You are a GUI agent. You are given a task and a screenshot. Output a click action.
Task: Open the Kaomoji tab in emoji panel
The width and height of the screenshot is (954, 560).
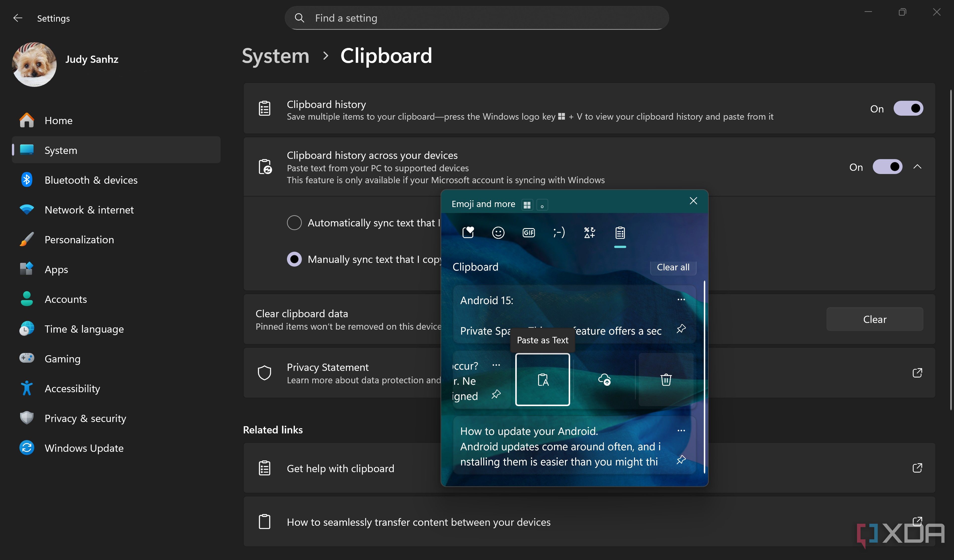click(559, 232)
